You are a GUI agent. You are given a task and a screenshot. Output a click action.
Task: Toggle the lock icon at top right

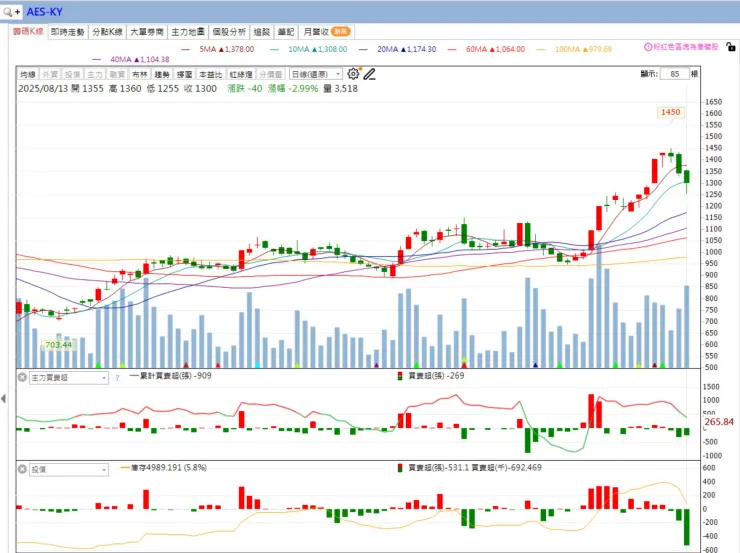coord(731,47)
